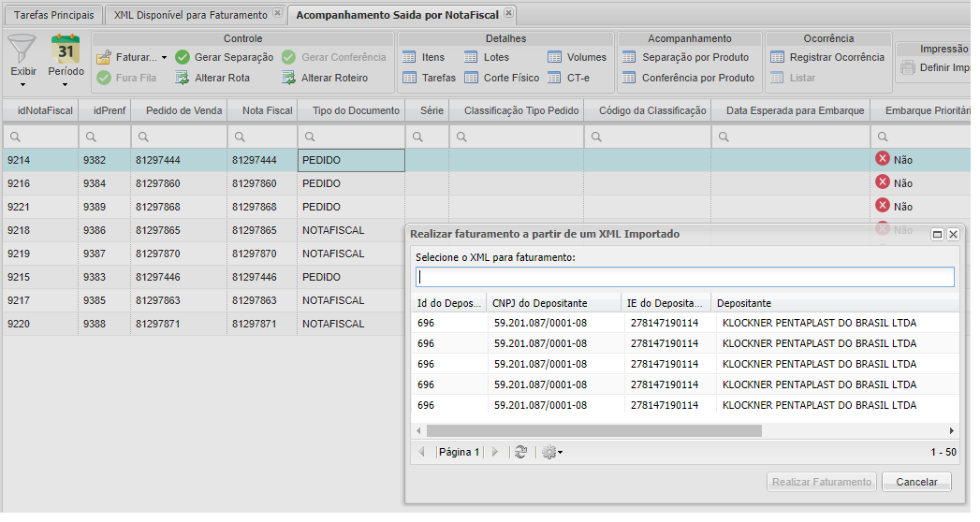Expand the Período dropdown arrow
This screenshot has width=980, height=522.
click(66, 85)
